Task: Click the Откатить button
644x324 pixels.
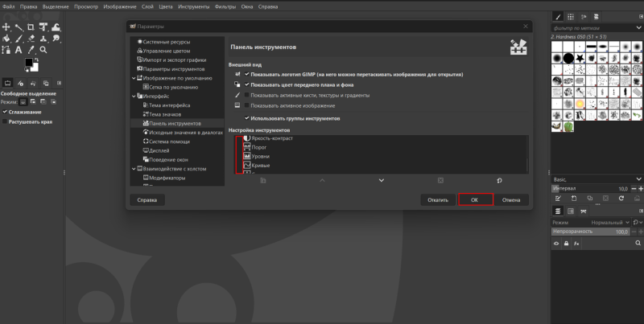Action: (x=438, y=199)
